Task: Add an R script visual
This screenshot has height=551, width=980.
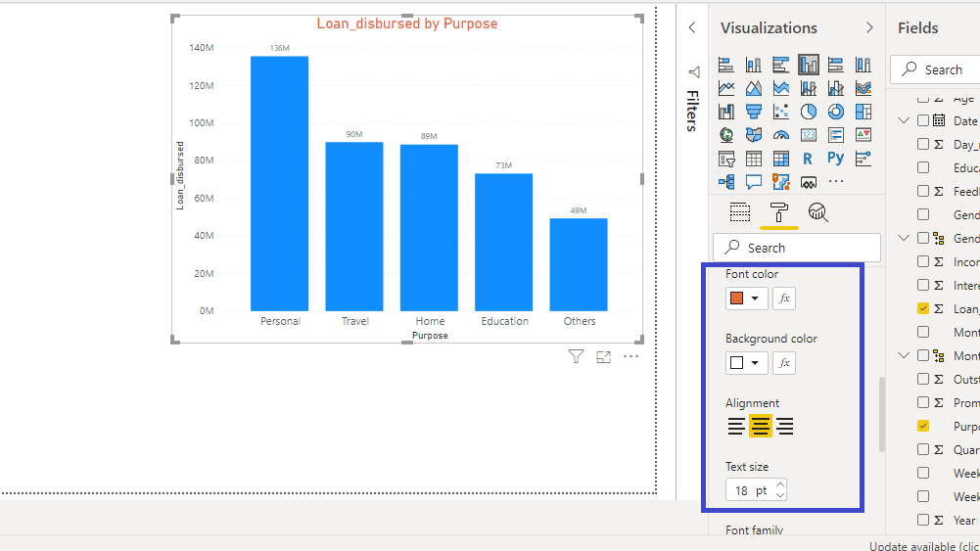Action: click(x=809, y=159)
